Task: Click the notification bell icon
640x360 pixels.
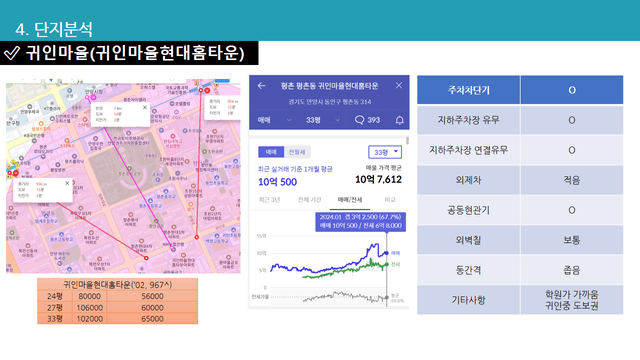Action: [400, 120]
